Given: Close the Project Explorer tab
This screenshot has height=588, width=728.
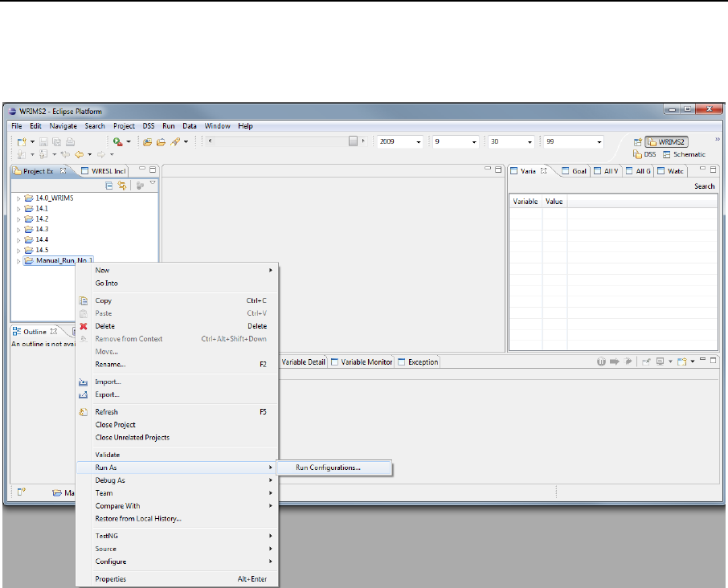Looking at the screenshot, I should coord(63,171).
